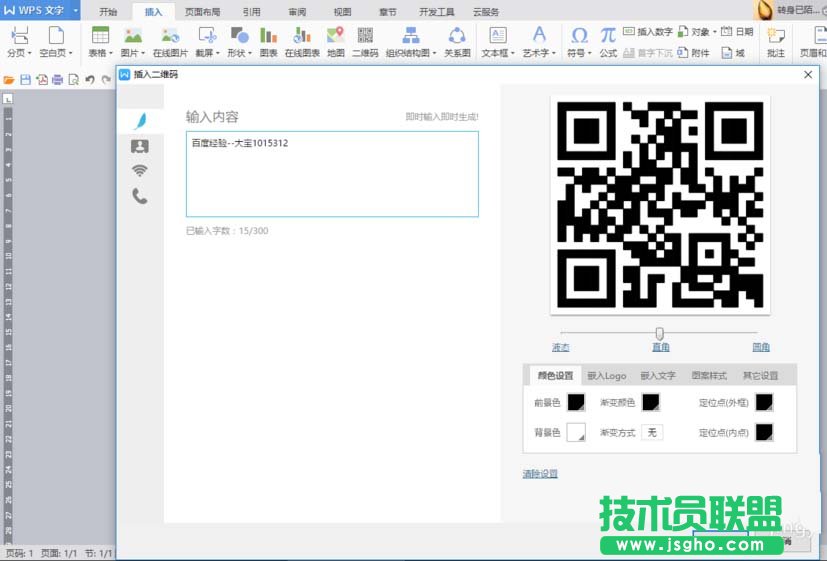827x561 pixels.
Task: Click the 液态 liquid style link
Action: tap(561, 347)
